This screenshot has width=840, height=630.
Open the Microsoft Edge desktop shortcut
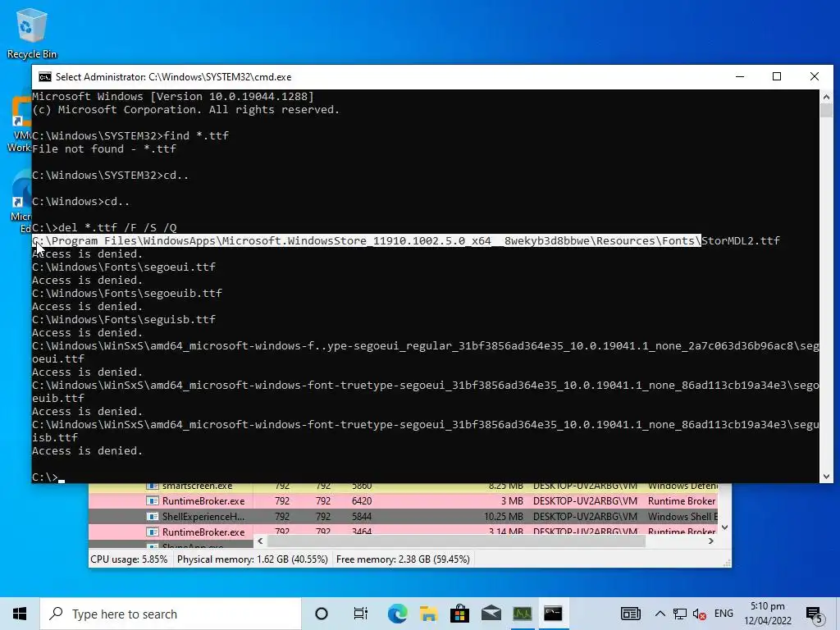pos(21,202)
